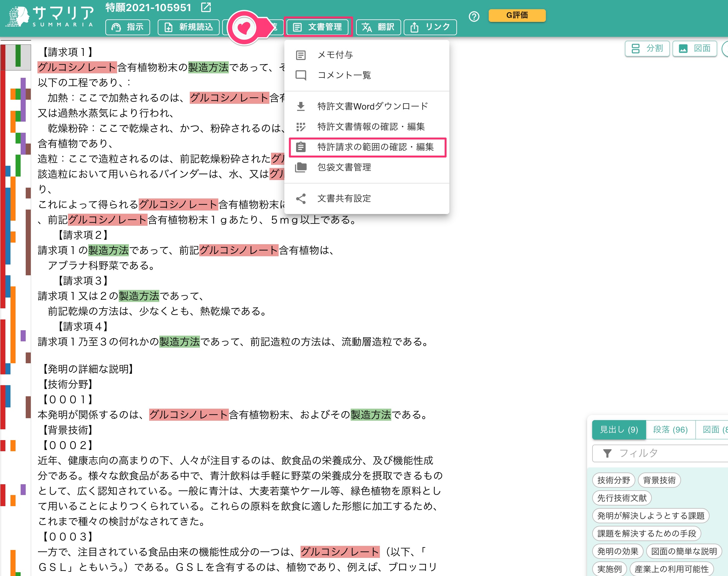Jump to 発明の効果 chip

618,552
